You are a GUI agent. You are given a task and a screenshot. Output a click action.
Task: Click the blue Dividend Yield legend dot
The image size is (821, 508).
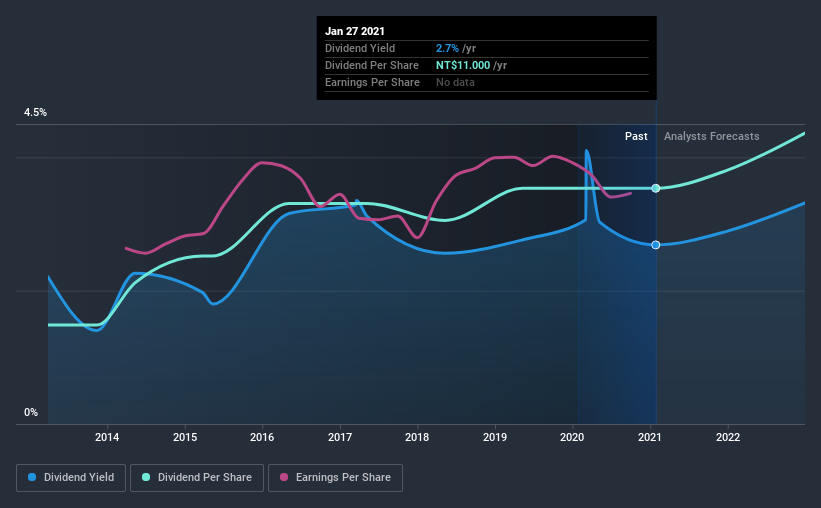point(32,477)
